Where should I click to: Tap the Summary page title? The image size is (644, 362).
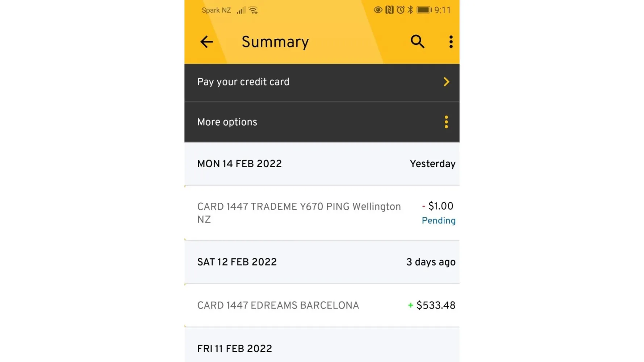(275, 42)
